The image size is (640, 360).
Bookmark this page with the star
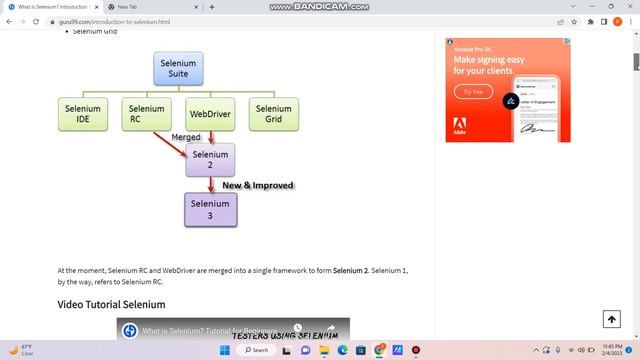click(574, 22)
